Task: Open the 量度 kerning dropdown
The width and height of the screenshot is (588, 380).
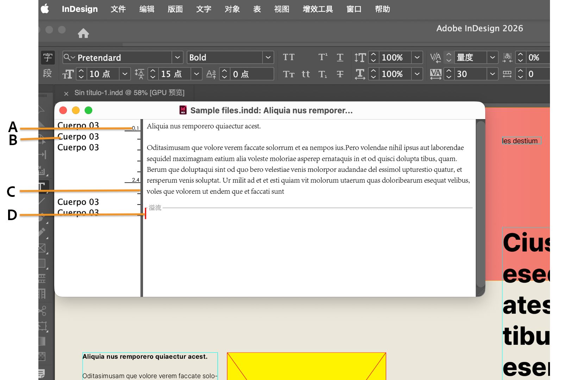Action: click(x=493, y=57)
